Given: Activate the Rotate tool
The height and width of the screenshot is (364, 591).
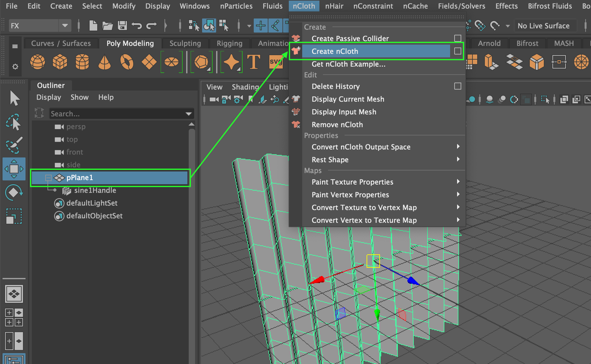Looking at the screenshot, I should 14,193.
